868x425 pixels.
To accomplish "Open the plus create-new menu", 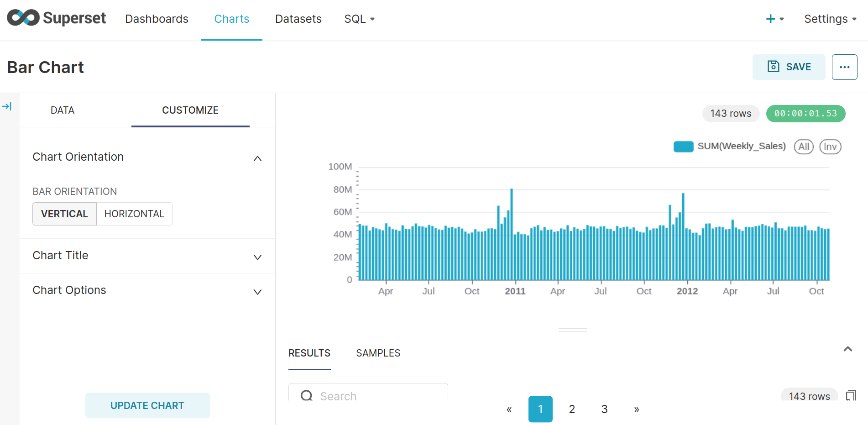I will (774, 19).
